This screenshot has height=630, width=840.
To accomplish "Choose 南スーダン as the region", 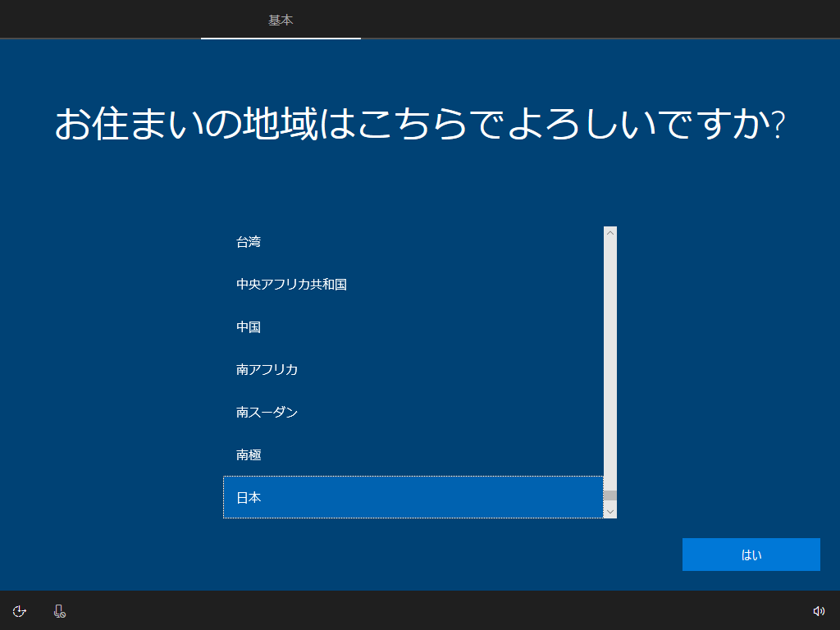I will pyautogui.click(x=413, y=413).
